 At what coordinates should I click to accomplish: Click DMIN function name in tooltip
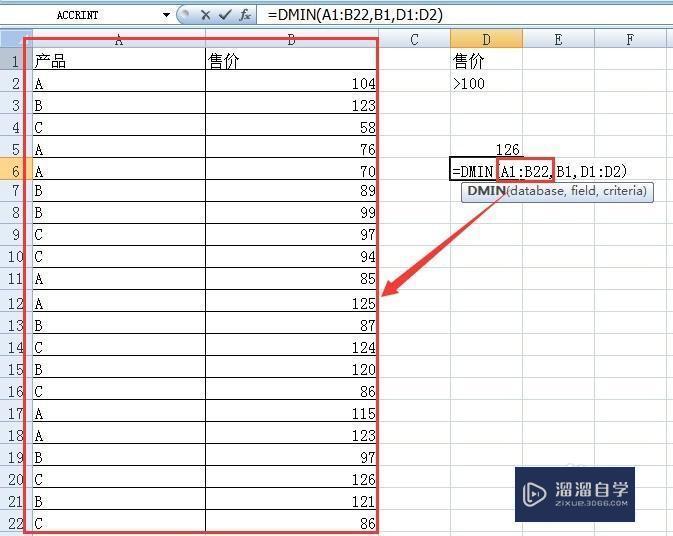pyautogui.click(x=486, y=191)
